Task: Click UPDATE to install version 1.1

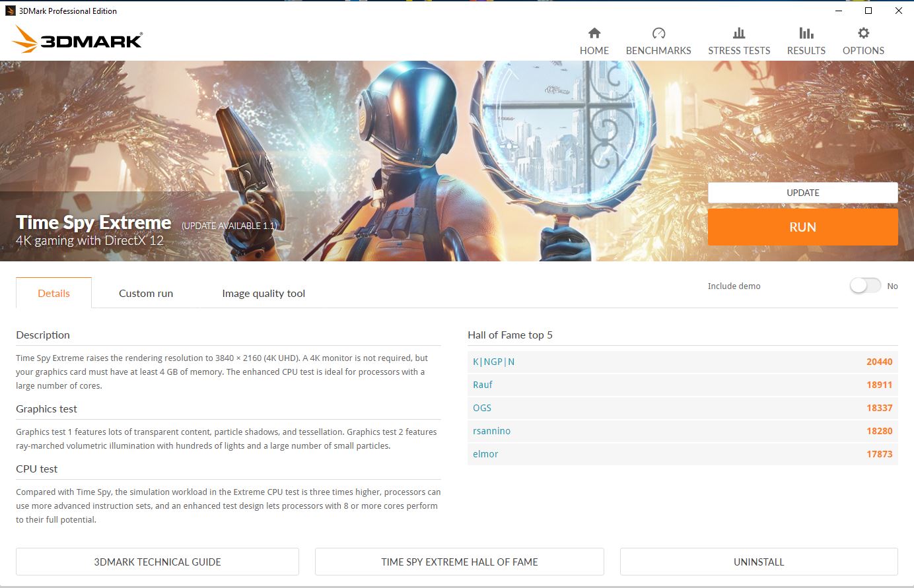Action: pyautogui.click(x=802, y=192)
